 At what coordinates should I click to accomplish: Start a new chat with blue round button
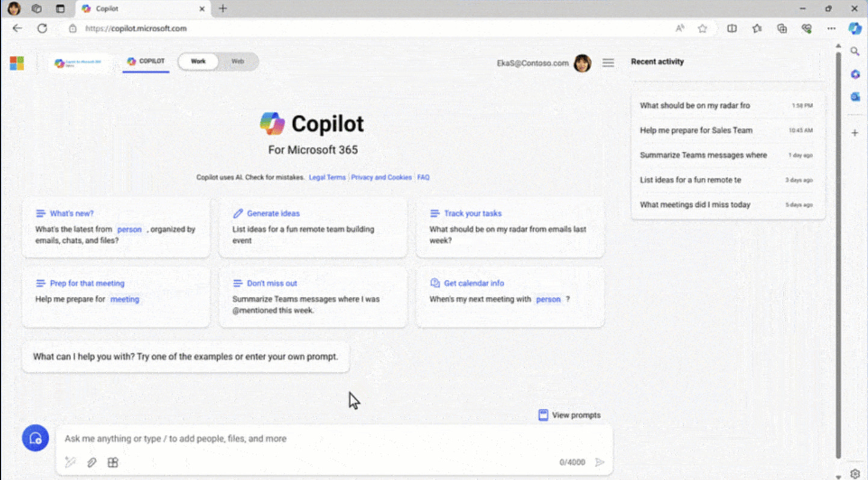pyautogui.click(x=36, y=438)
